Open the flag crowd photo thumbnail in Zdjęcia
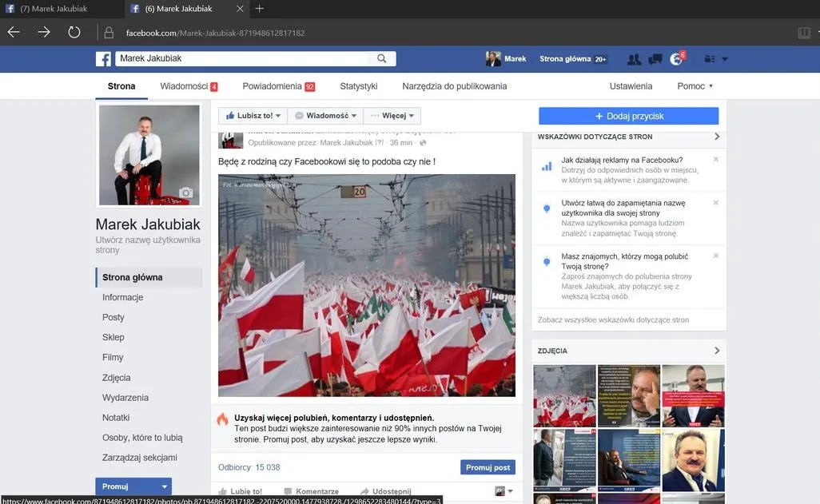Screen dimensions: 820x504 564,395
